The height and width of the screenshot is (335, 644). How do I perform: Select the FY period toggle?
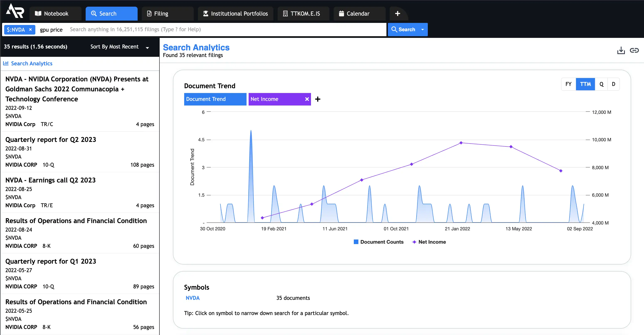tap(569, 84)
